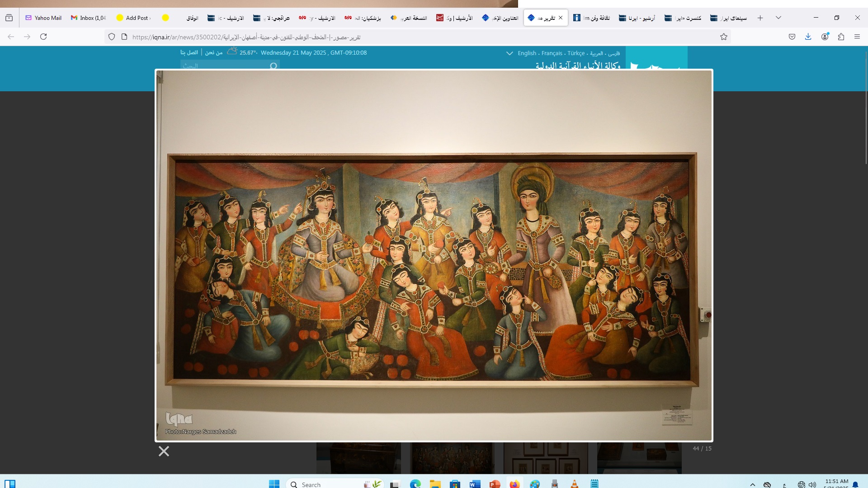Reload the current page
Image resolution: width=868 pixels, height=488 pixels.
click(43, 37)
